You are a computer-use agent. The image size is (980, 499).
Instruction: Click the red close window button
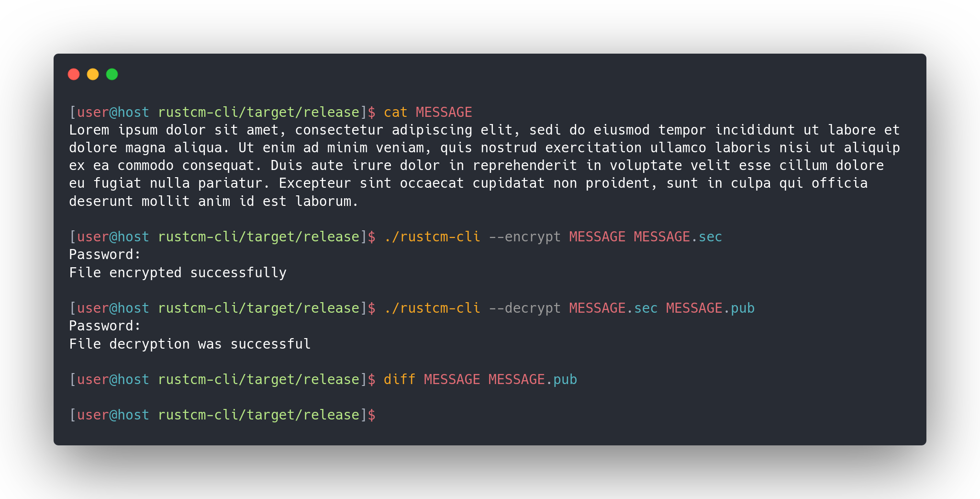74,74
